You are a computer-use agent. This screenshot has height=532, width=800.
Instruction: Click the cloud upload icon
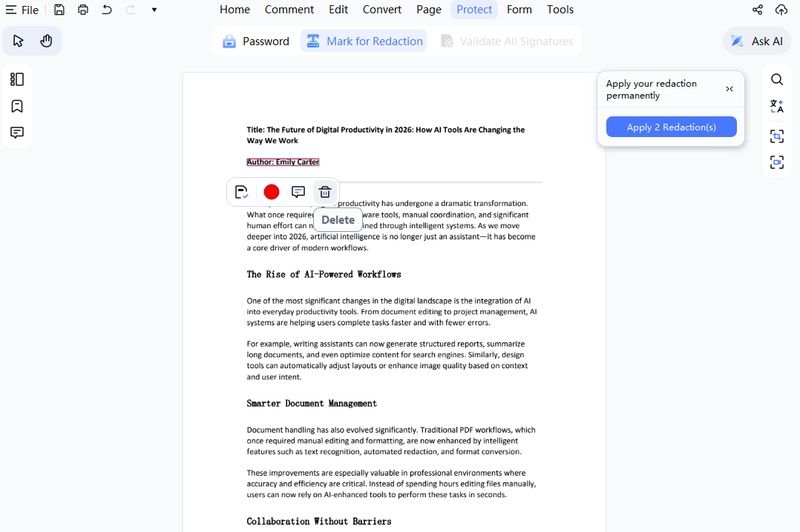pos(781,10)
